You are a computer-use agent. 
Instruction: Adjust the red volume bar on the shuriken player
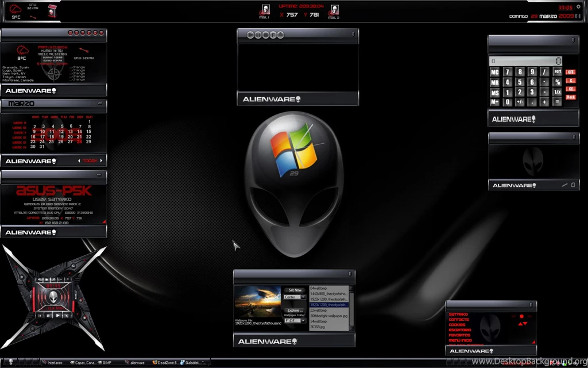tap(33, 299)
